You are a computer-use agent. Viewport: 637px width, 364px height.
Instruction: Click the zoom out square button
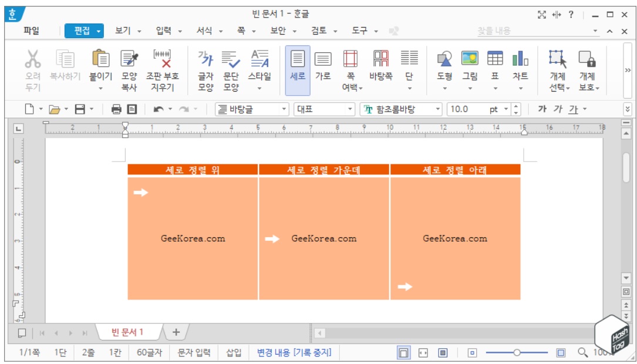471,353
